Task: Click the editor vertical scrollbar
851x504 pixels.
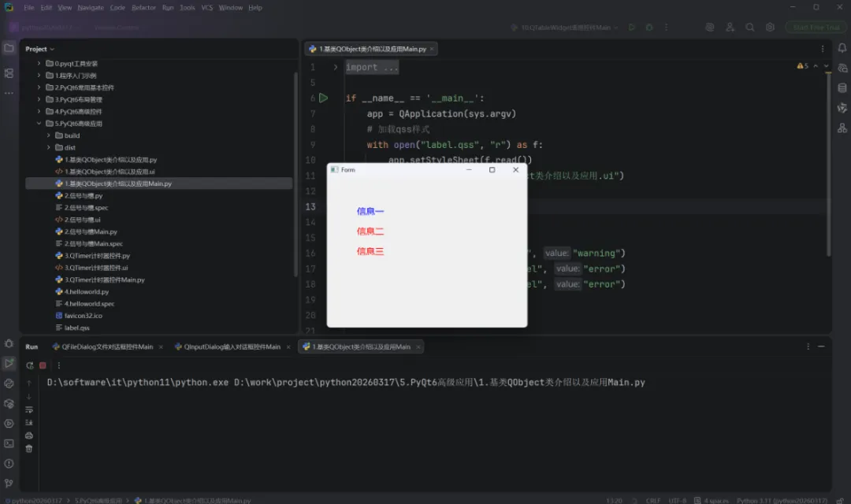Action: 828,163
